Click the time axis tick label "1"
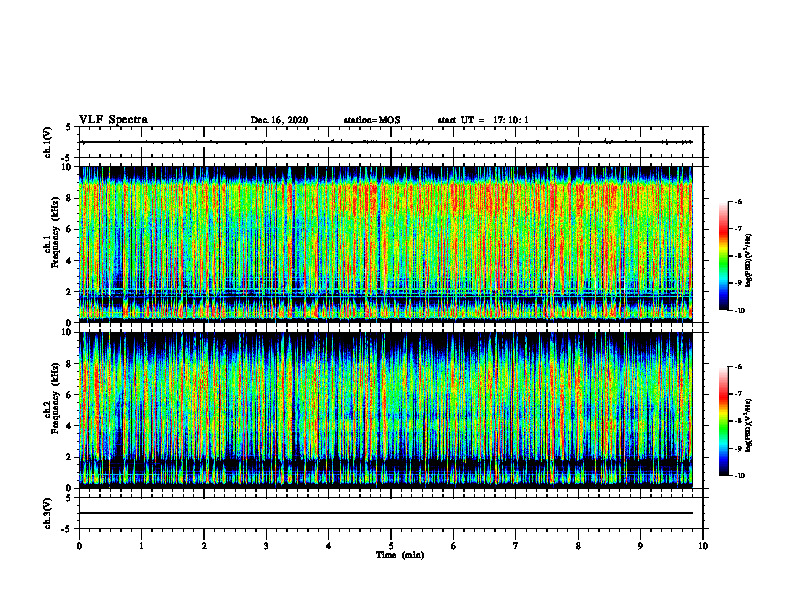The image size is (792, 612). (141, 546)
